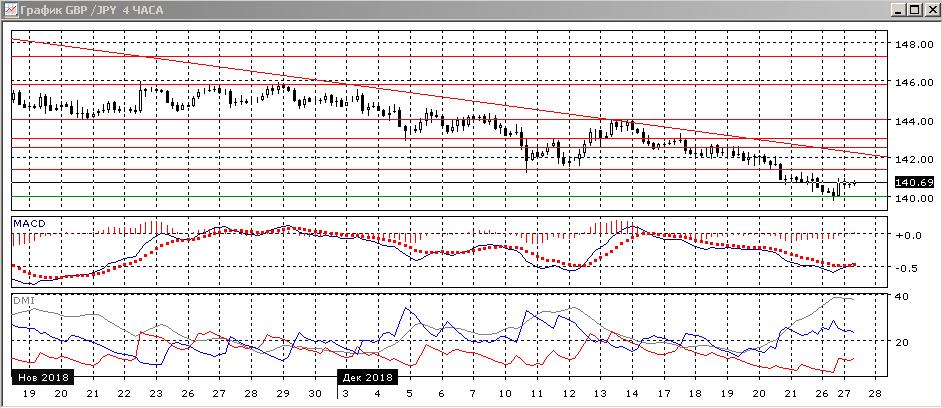Click the 148.00 price axis label
Screen dimensions: 942x408
pos(914,44)
